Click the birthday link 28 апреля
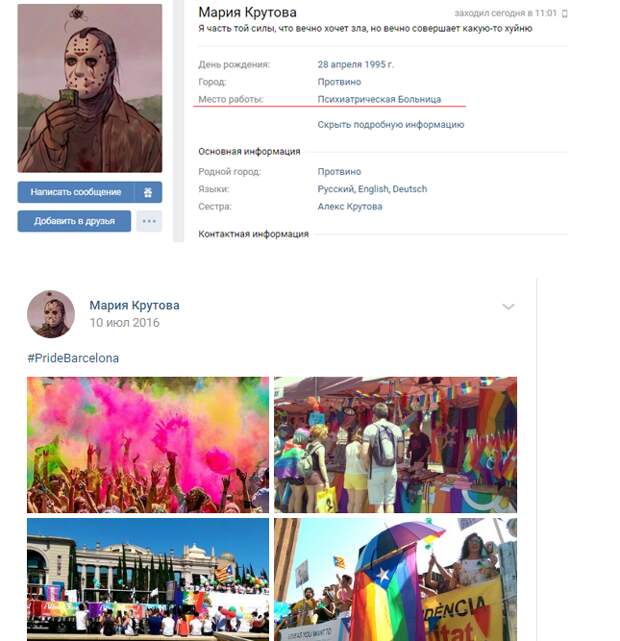This screenshot has height=641, width=620. [x=340, y=65]
